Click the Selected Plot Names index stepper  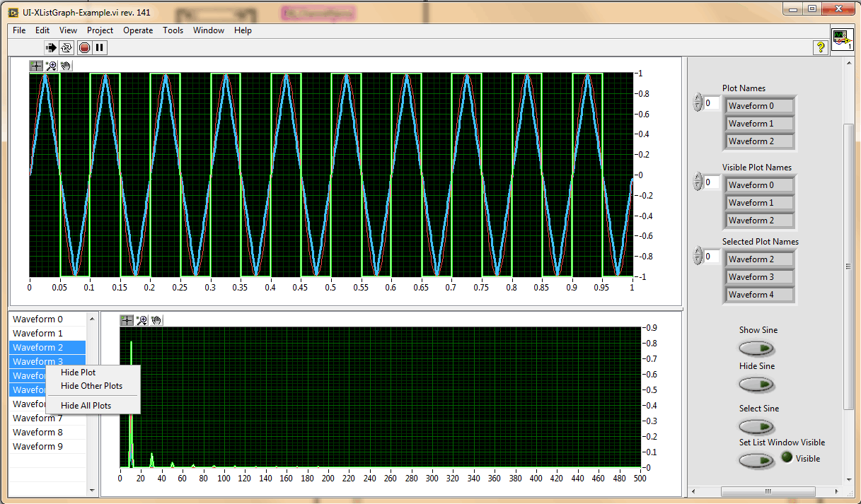tap(698, 256)
